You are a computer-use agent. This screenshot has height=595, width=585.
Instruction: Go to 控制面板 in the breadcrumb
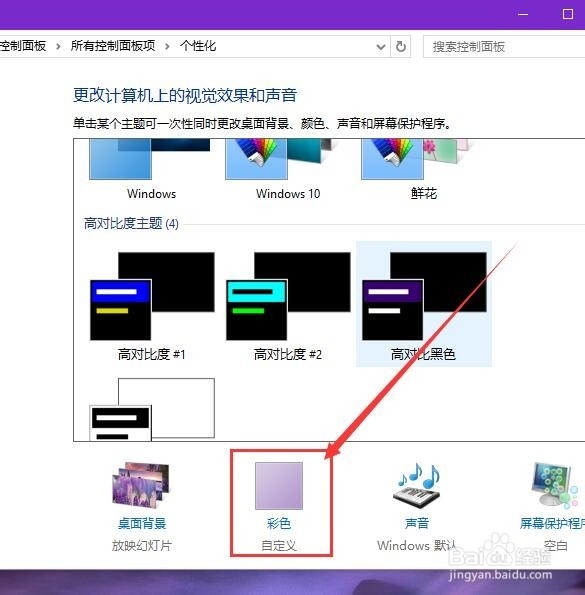(23, 46)
